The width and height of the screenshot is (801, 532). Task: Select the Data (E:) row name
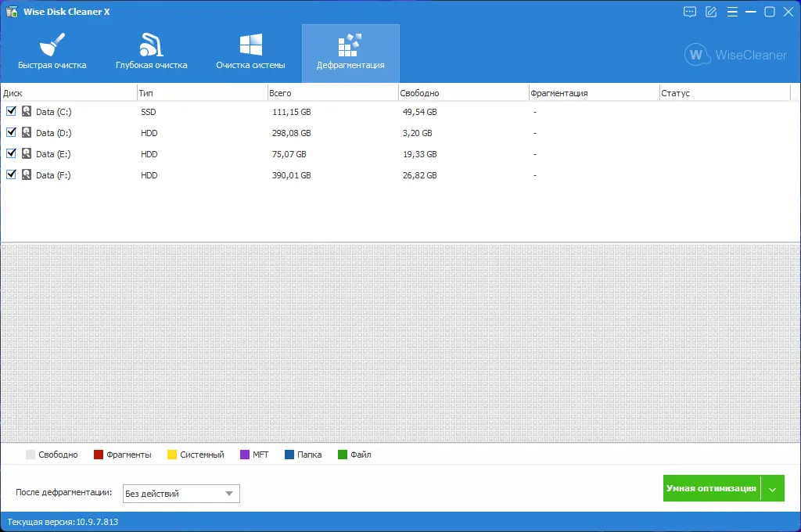[53, 154]
